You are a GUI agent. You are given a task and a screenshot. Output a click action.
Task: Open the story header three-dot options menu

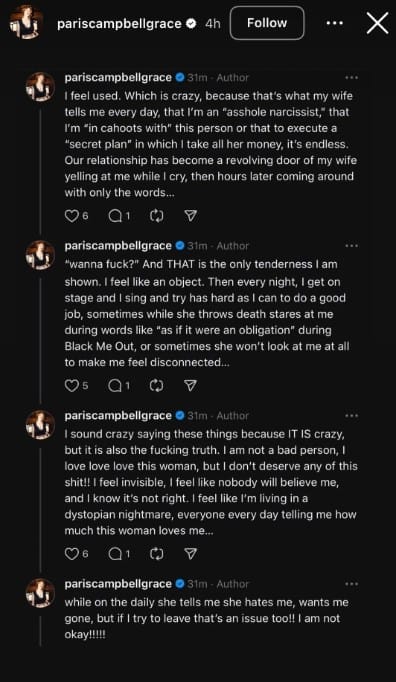335,23
